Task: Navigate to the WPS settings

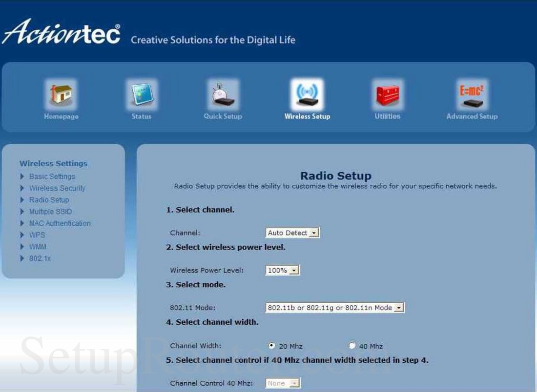Action: click(x=38, y=235)
